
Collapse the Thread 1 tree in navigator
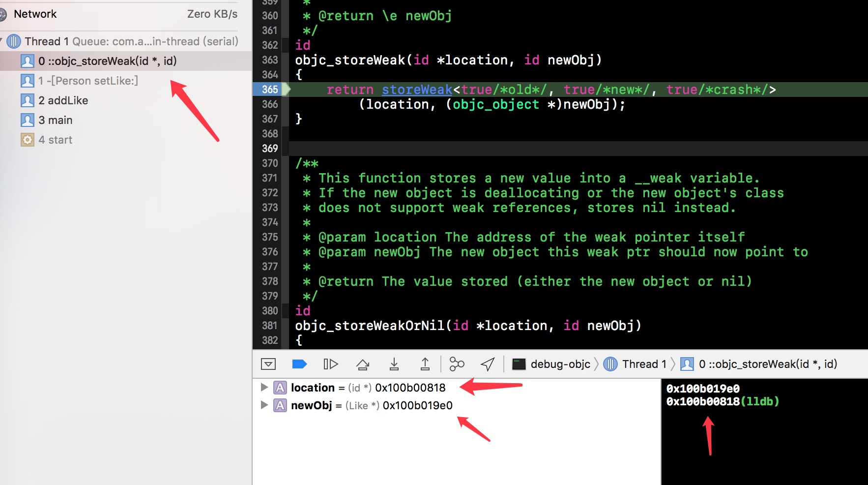click(x=1, y=41)
